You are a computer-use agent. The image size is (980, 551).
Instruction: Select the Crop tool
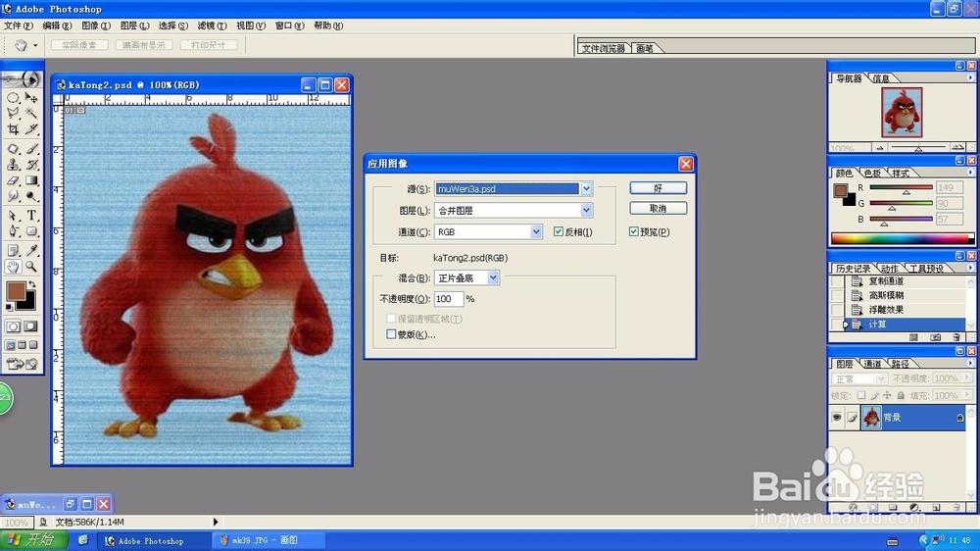[x=13, y=129]
